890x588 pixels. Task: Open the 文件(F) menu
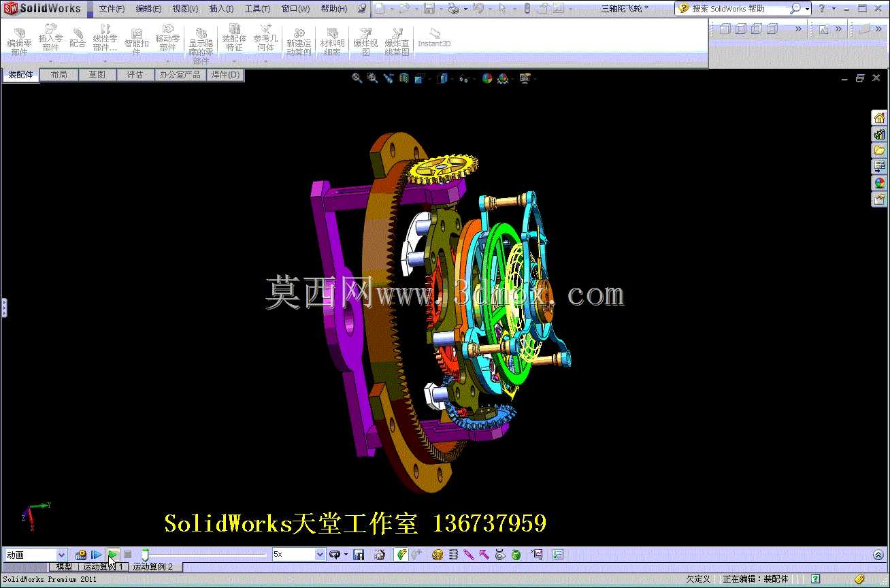pos(112,9)
